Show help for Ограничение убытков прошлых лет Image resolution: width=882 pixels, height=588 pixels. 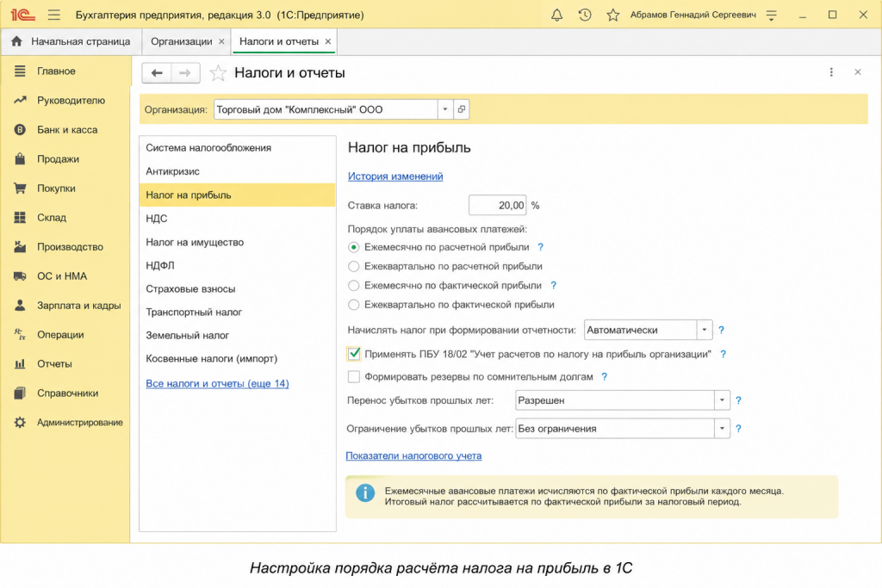pyautogui.click(x=738, y=429)
